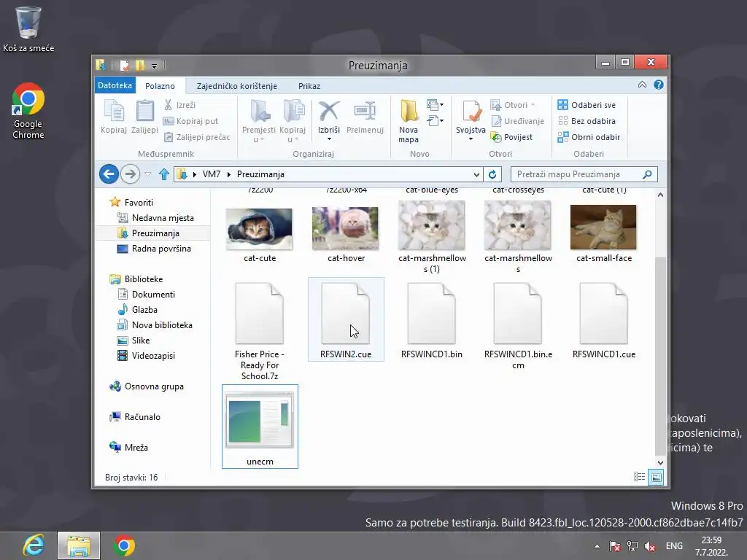Click Povijest history command

tap(511, 137)
